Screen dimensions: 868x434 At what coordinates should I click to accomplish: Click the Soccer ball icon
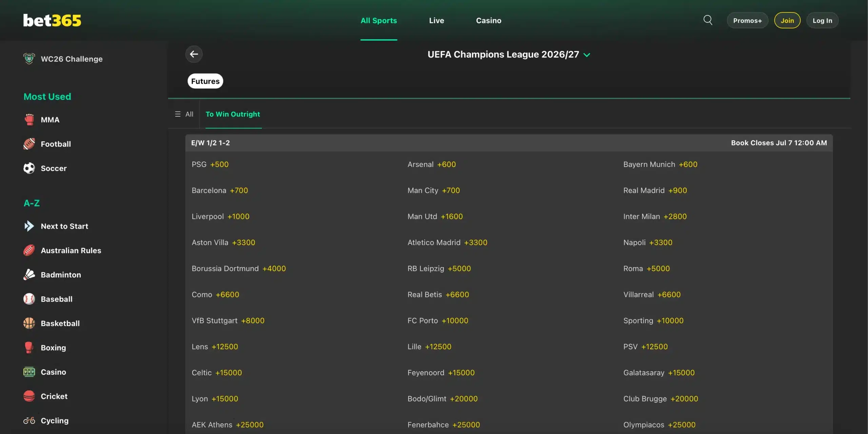pyautogui.click(x=29, y=168)
